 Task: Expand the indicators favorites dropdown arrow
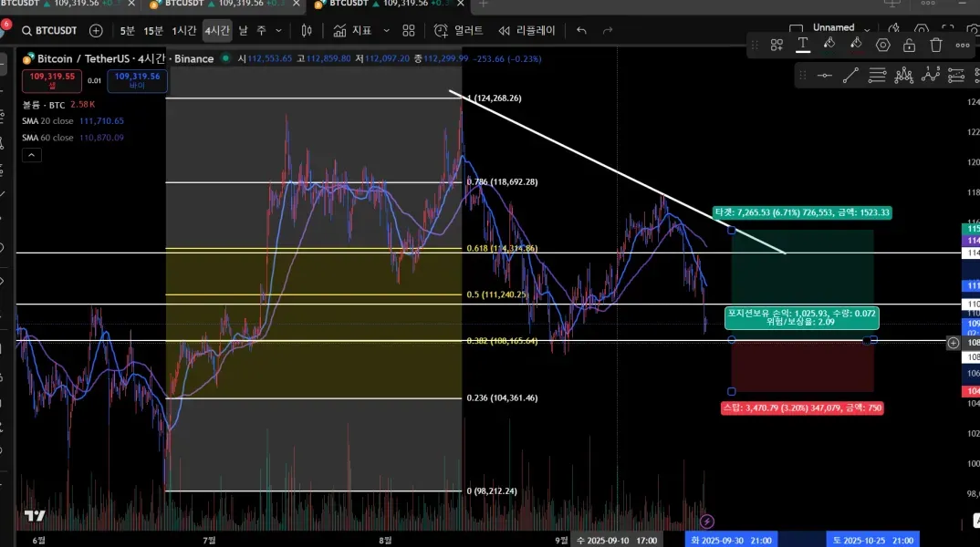click(x=386, y=31)
